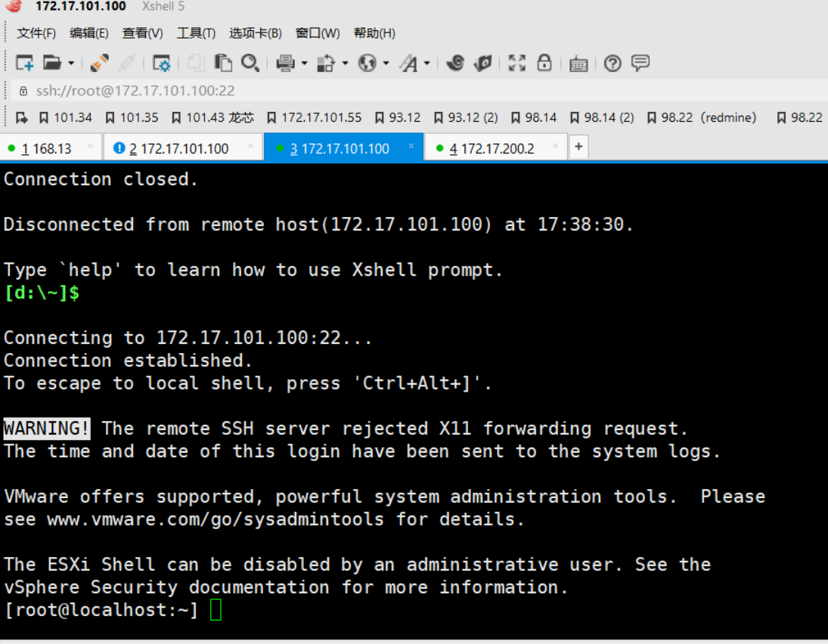
Task: Click the highlighted WARNING! text
Action: click(x=47, y=429)
